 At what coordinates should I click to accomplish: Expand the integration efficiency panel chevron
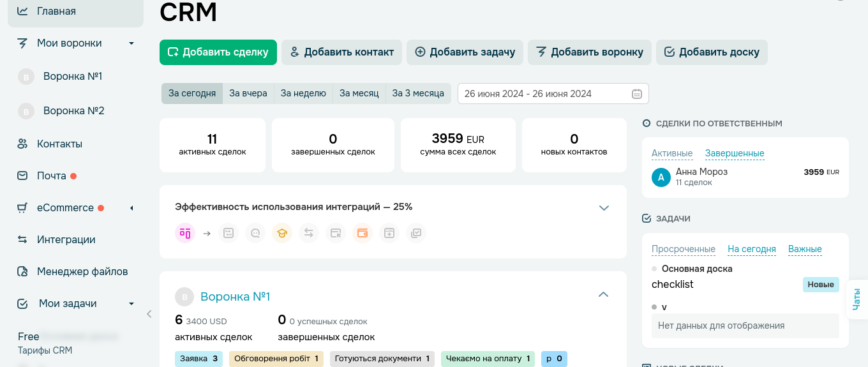604,208
